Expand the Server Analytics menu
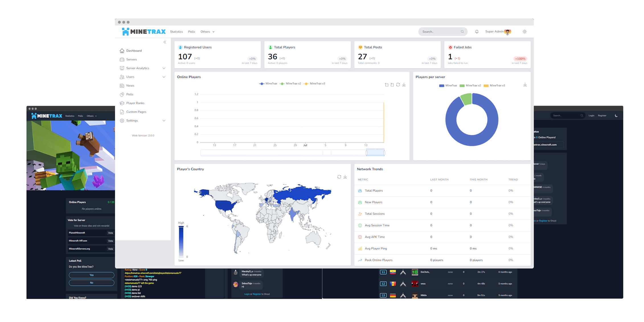The image size is (644, 322). tap(138, 68)
